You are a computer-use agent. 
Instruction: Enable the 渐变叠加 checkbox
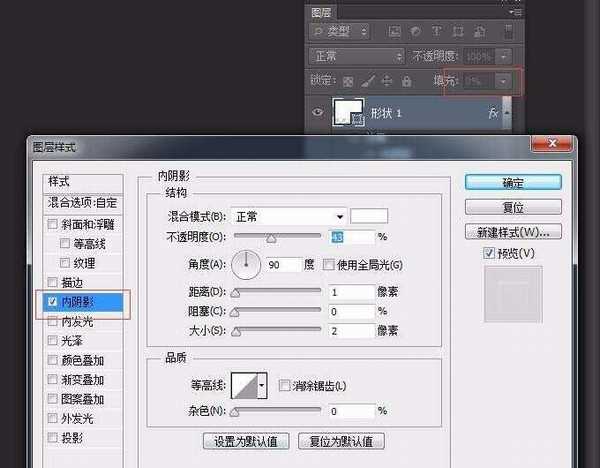tap(52, 379)
